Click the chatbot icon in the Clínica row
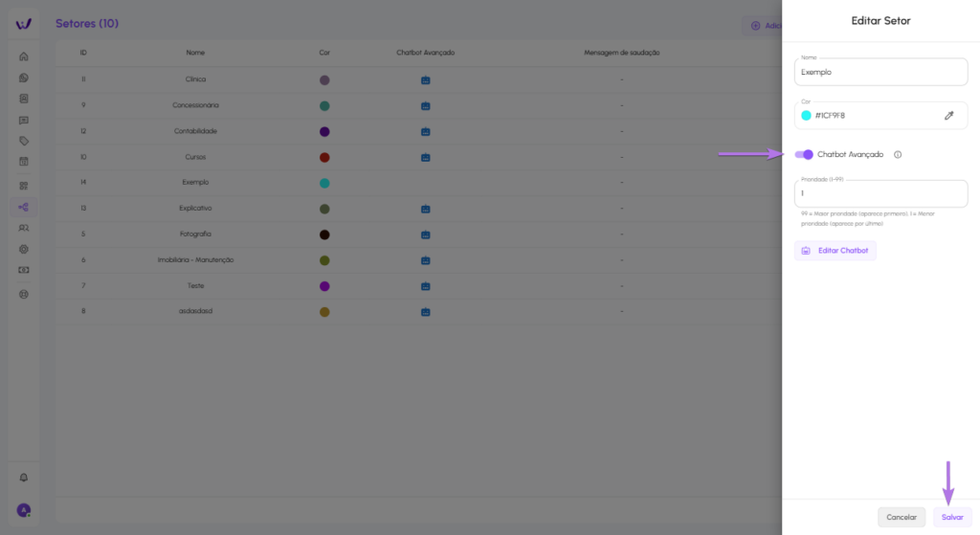The image size is (980, 535). 425,80
